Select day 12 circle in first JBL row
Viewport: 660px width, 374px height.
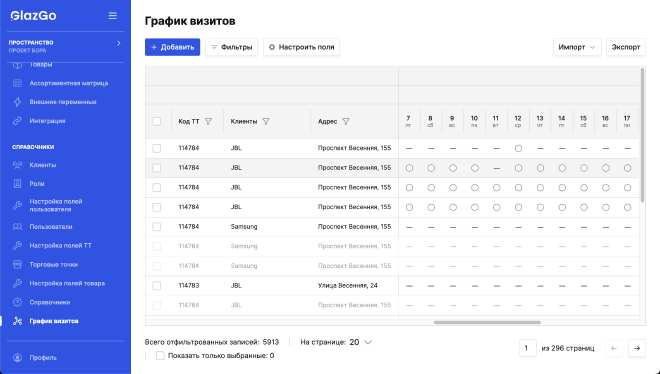point(518,149)
